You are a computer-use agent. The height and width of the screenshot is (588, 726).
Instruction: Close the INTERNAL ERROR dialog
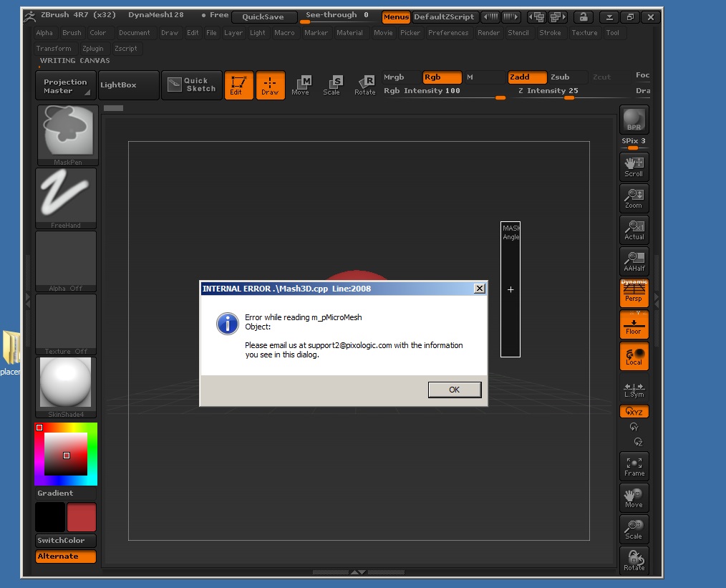[x=480, y=289]
